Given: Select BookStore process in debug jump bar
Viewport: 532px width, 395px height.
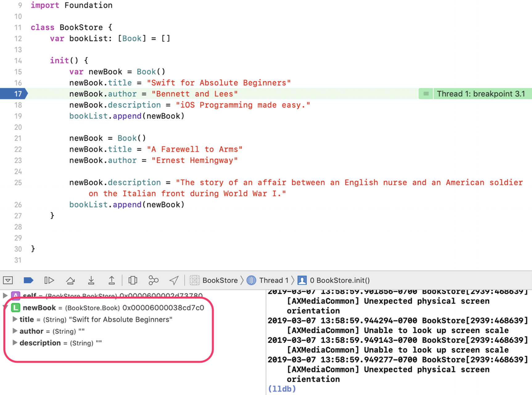Looking at the screenshot, I should tap(214, 280).
